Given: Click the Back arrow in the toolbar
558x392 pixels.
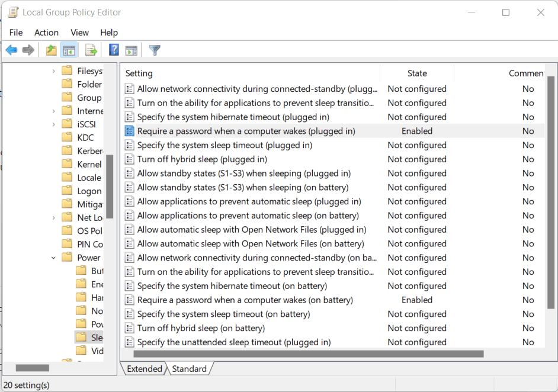Looking at the screenshot, I should point(11,50).
